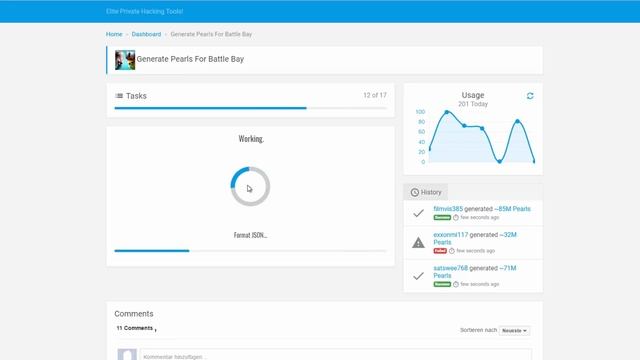640x360 pixels.
Task: Click the '11 Comments' count label
Action: [x=135, y=328]
